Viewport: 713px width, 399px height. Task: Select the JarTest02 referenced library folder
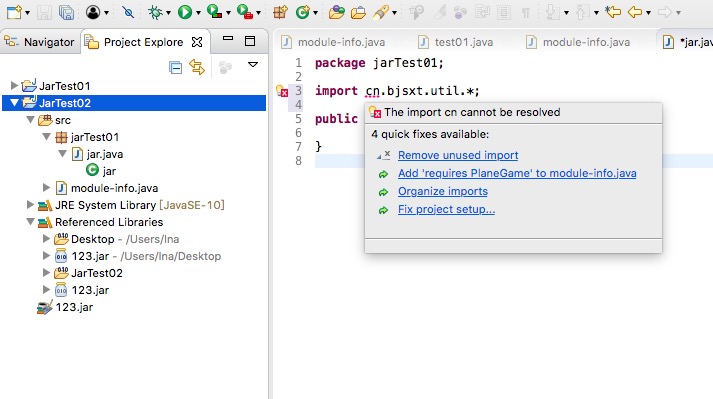tap(97, 273)
